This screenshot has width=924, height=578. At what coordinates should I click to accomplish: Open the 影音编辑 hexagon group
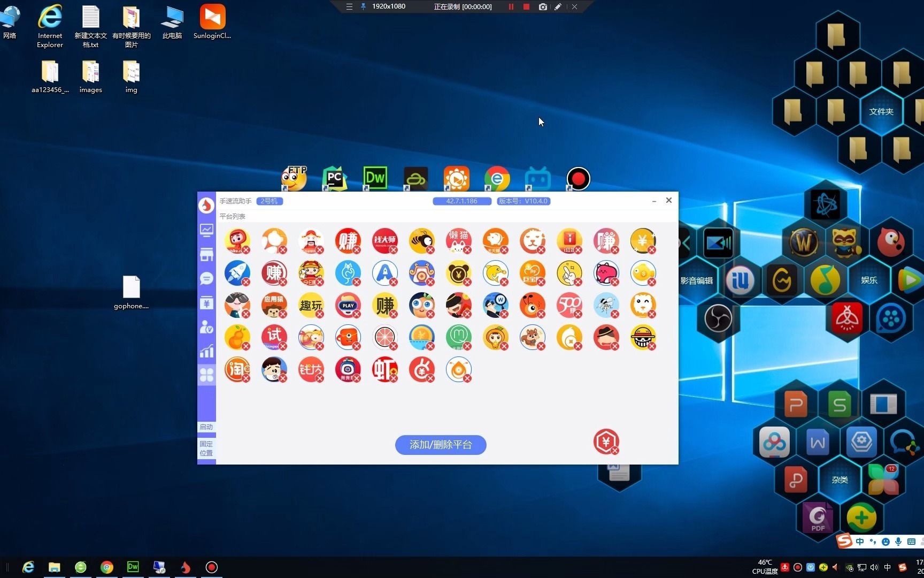click(697, 280)
